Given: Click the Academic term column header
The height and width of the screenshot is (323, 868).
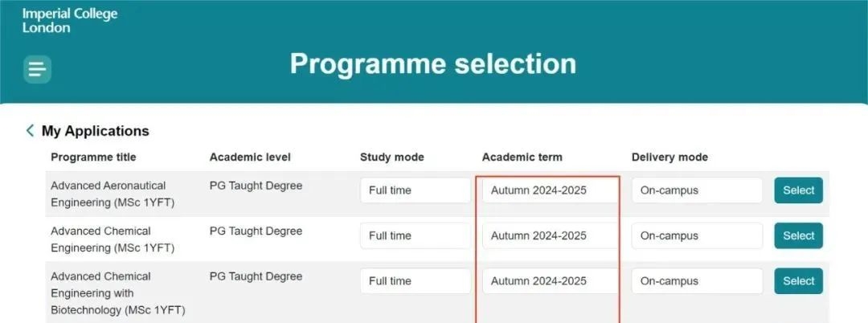Looking at the screenshot, I should pos(522,157).
